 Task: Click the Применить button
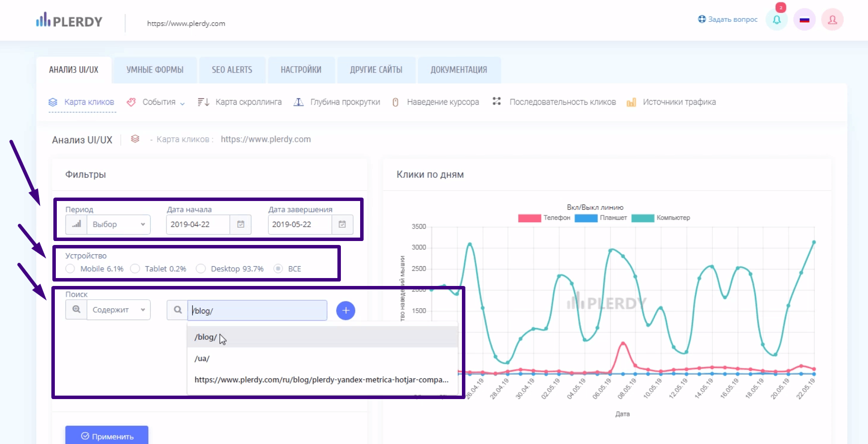tap(107, 436)
